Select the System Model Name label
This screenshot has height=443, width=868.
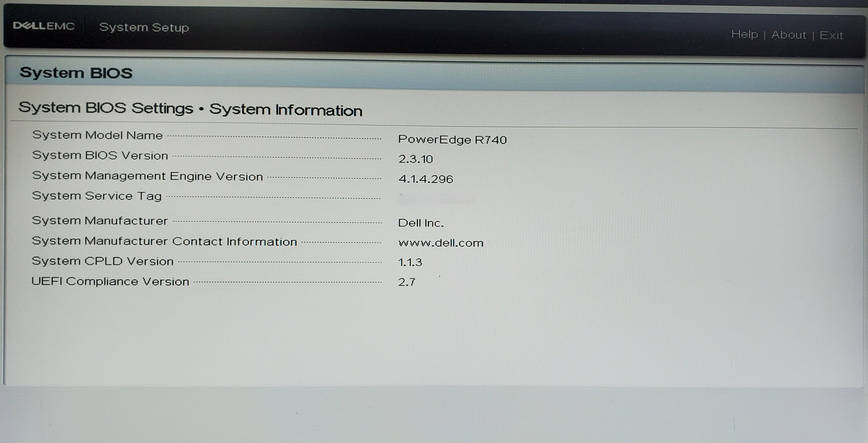pyautogui.click(x=97, y=135)
